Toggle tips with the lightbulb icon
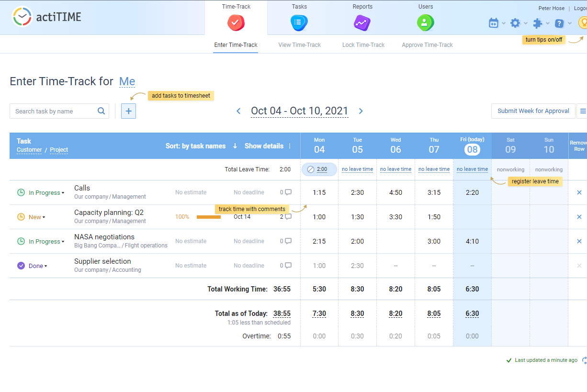Screen dimensions: 587x392 coord(583,22)
